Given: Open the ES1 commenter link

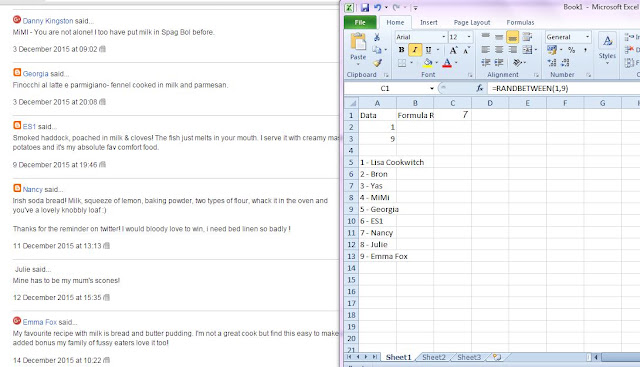Looking at the screenshot, I should 29,127.
